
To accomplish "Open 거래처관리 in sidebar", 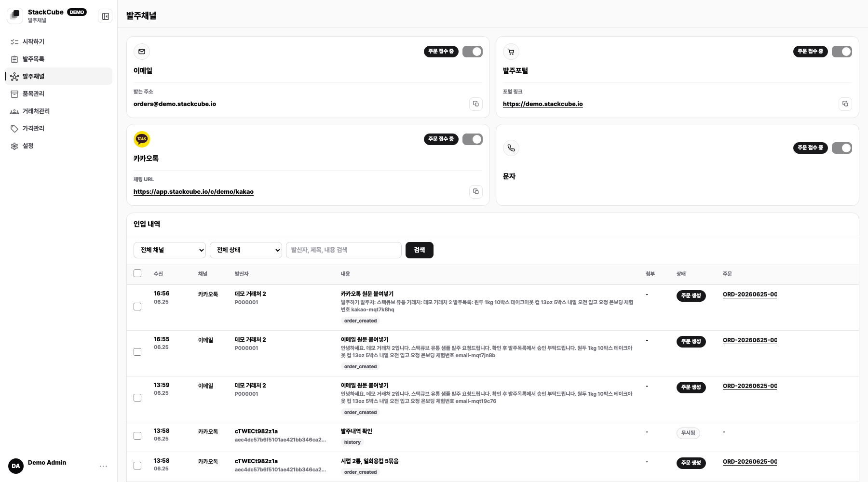I will click(x=58, y=111).
